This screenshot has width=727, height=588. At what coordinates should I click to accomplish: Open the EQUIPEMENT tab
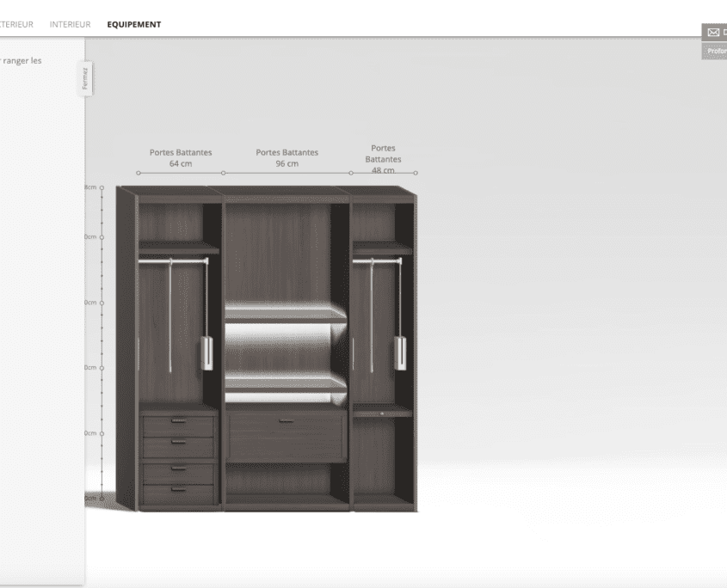point(133,24)
